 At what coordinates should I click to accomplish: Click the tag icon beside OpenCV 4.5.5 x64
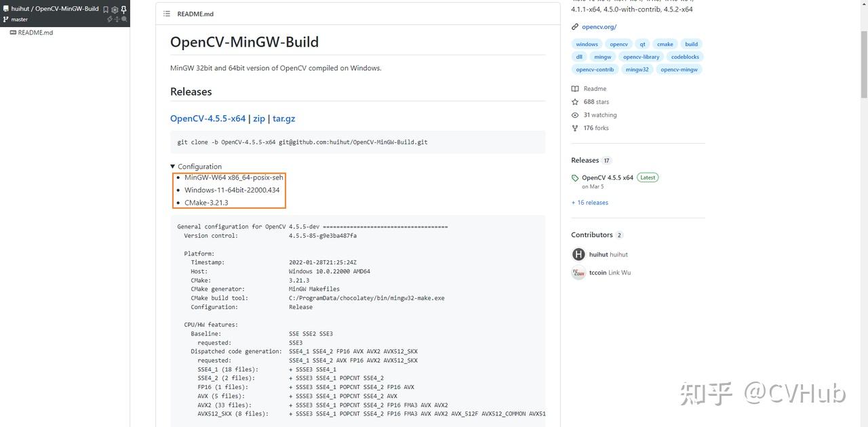point(576,177)
